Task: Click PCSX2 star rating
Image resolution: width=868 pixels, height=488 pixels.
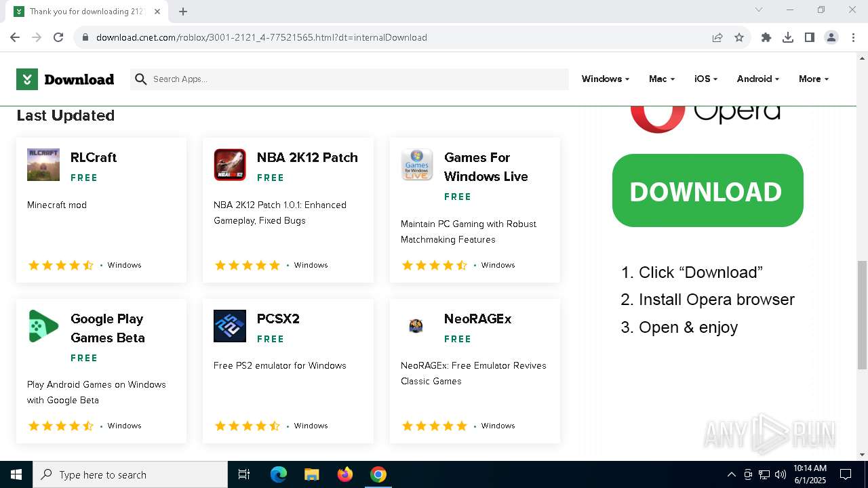Action: coord(247,426)
